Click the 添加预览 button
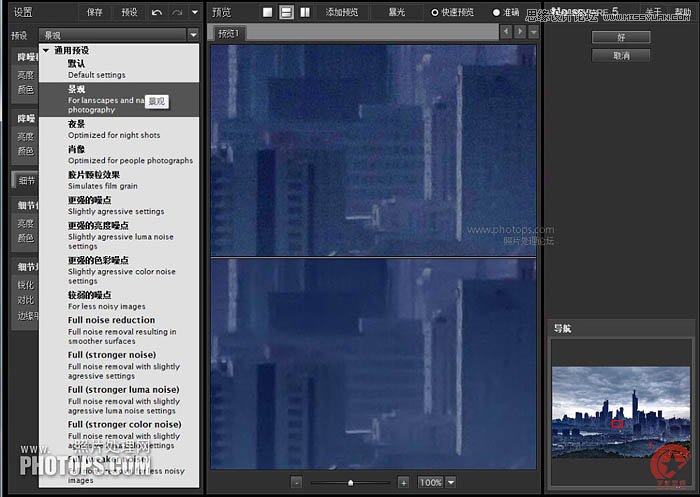 click(x=342, y=12)
